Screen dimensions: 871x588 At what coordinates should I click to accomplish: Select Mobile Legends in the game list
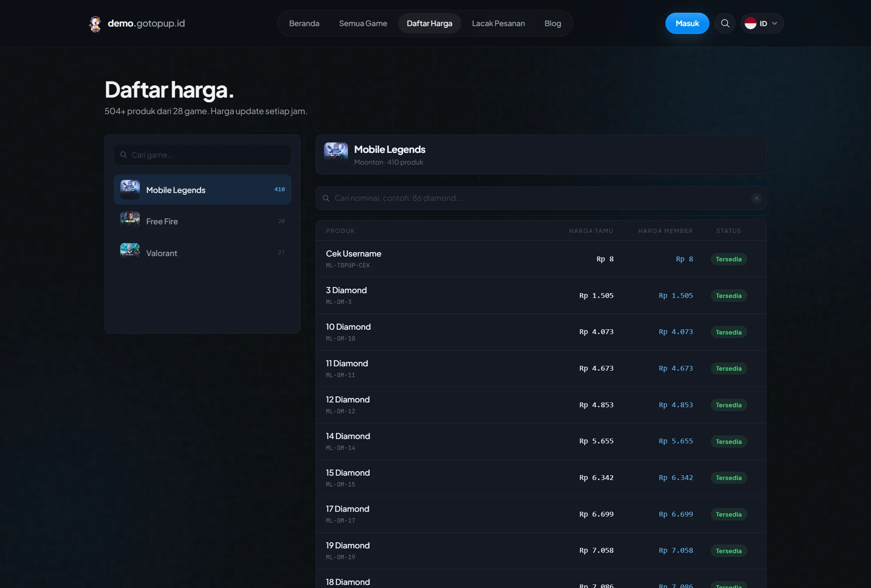tap(203, 189)
